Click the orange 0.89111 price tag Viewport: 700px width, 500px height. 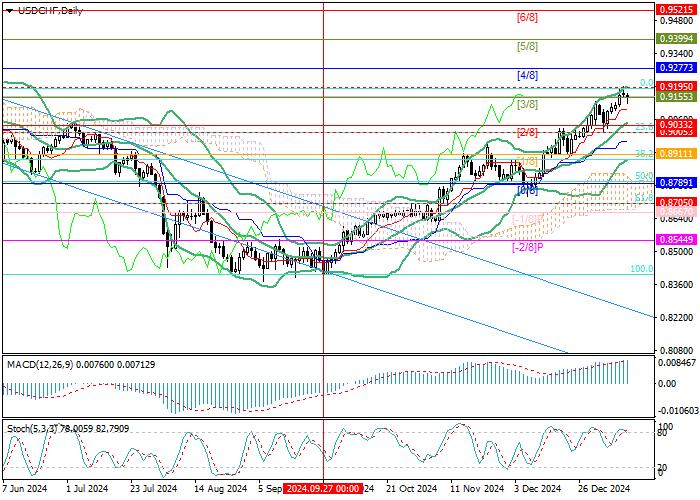[675, 155]
